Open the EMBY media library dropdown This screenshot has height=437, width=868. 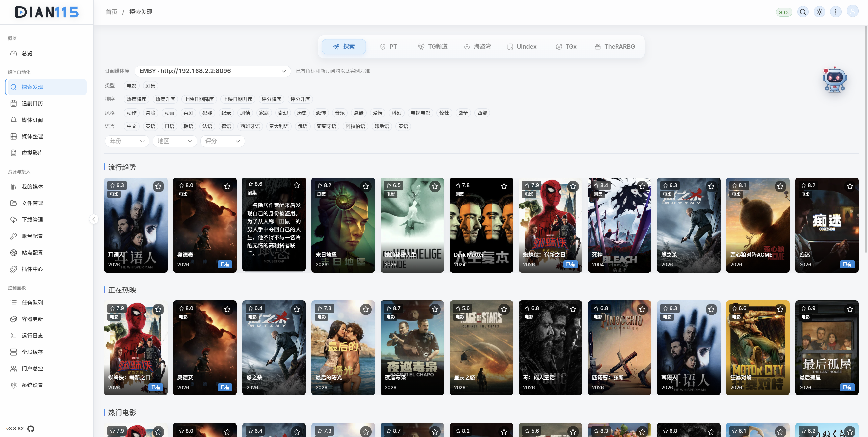coord(213,71)
